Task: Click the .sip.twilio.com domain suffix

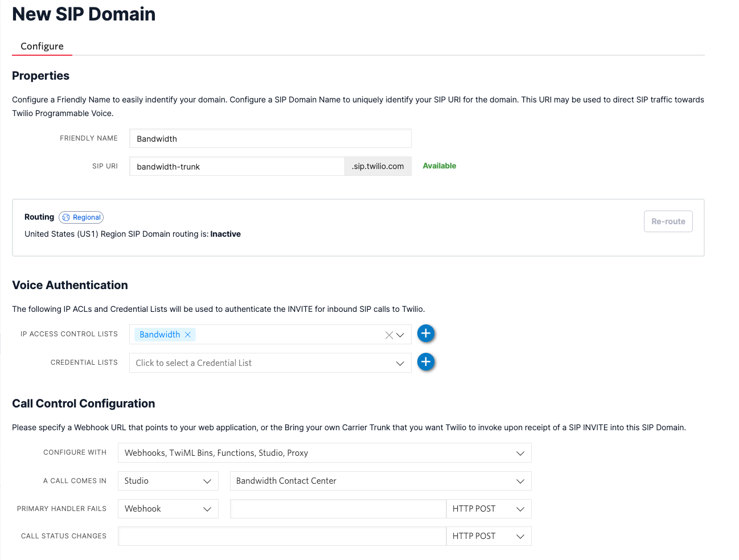Action: coord(378,166)
